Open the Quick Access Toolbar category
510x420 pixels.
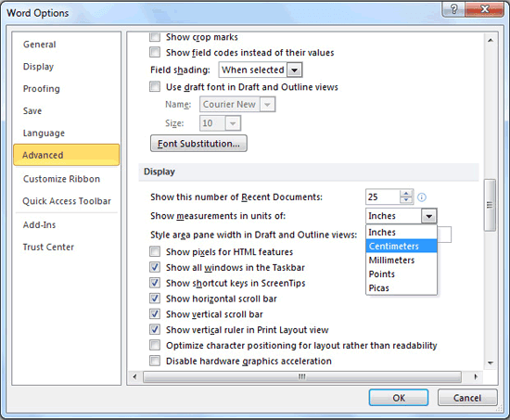(x=67, y=200)
